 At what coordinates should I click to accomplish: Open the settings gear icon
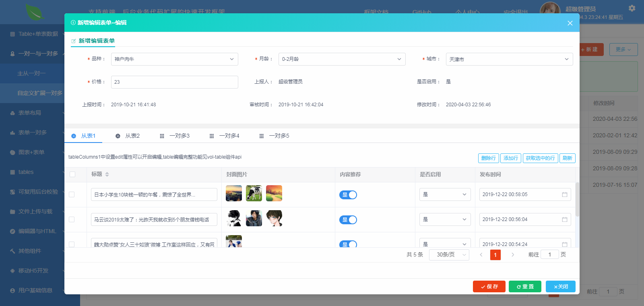point(632,8)
